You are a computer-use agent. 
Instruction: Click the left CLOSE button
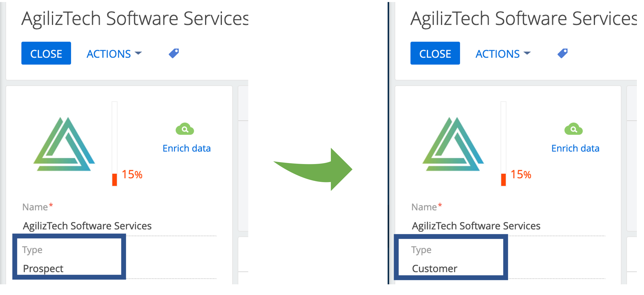pos(46,53)
